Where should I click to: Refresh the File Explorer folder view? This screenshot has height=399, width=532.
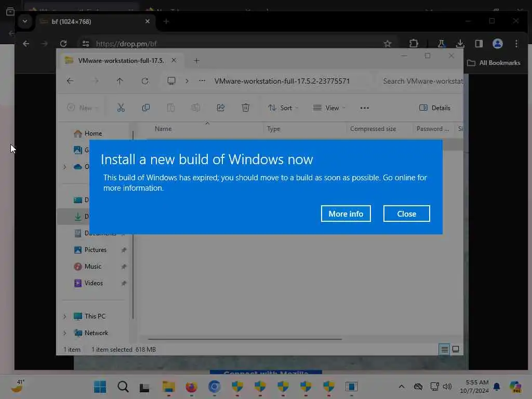click(x=145, y=81)
